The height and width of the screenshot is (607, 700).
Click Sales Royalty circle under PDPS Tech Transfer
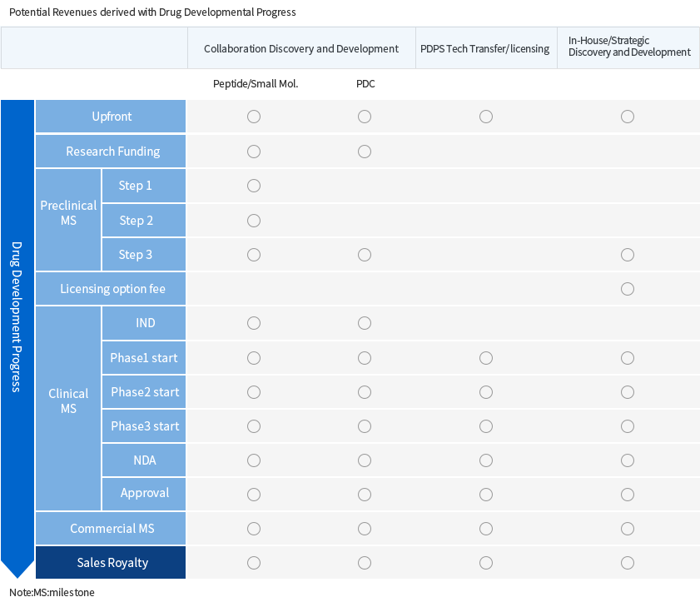coord(486,563)
